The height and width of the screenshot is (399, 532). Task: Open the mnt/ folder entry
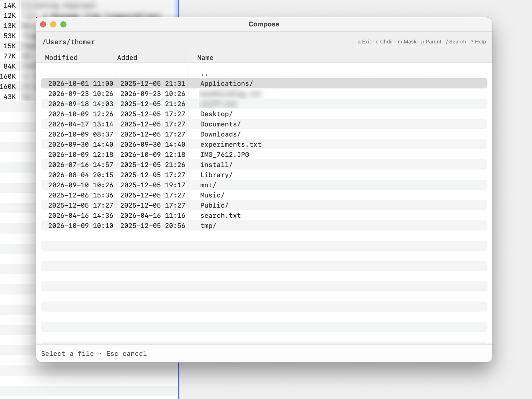point(264,185)
